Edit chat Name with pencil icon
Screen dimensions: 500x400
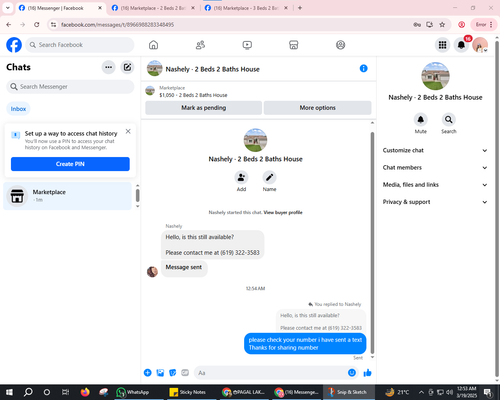point(269,178)
